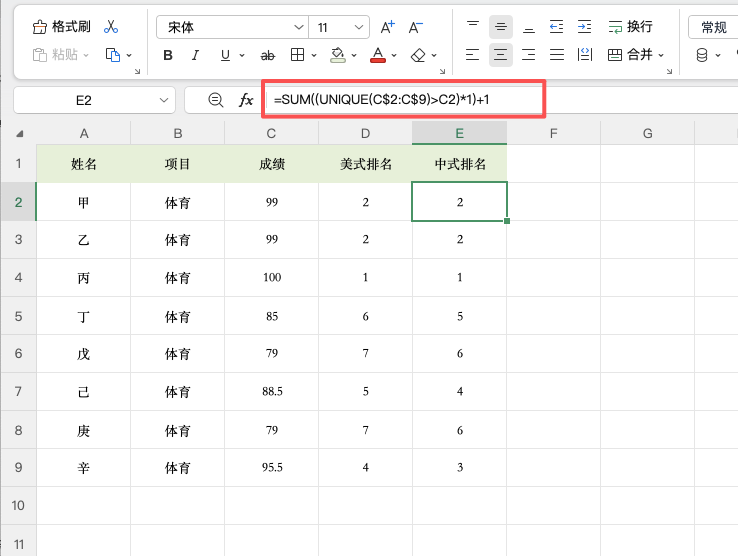Click the name cell 丙
738x556 pixels.
84,277
